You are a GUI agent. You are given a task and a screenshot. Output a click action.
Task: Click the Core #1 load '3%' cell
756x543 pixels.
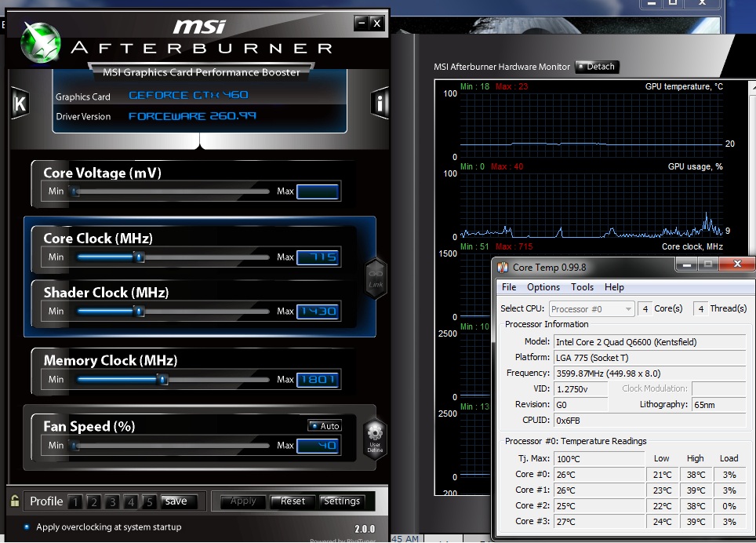(729, 490)
